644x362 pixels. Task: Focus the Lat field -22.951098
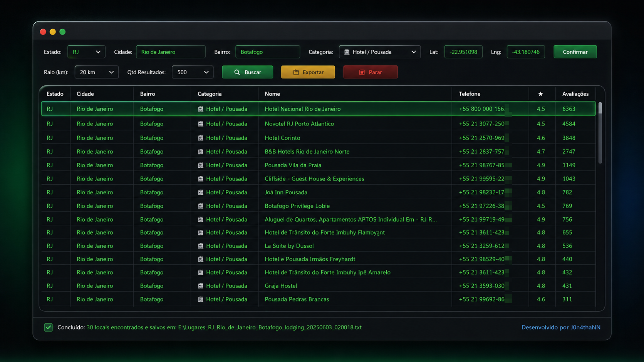pos(463,52)
